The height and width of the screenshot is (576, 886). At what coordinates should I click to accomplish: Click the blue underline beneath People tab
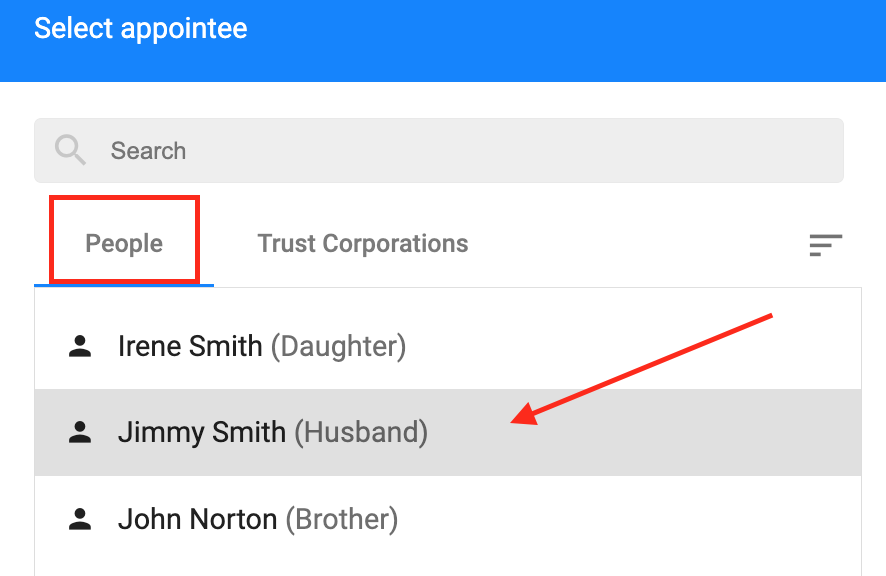[124, 285]
